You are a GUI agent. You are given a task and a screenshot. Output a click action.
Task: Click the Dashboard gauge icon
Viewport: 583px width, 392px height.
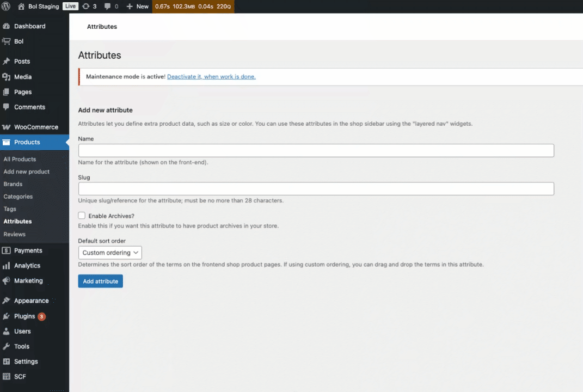[7, 26]
